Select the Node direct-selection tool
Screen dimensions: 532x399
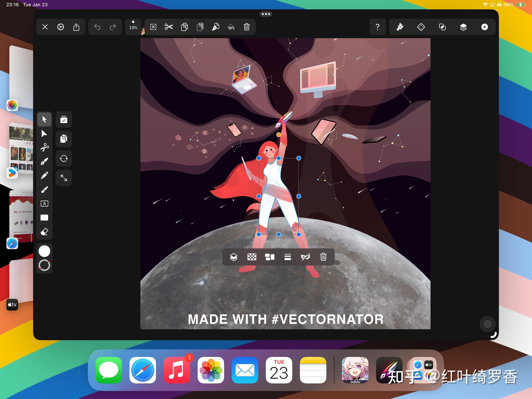(44, 134)
